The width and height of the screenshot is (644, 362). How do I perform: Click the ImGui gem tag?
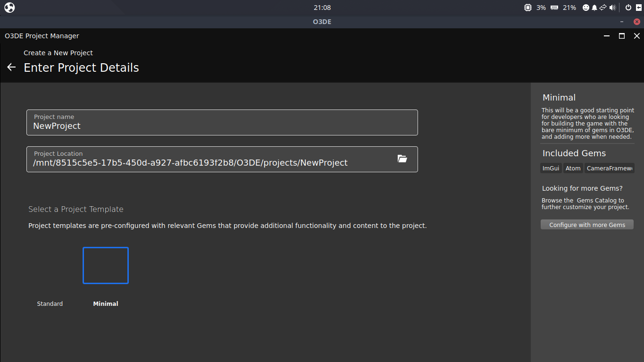(x=551, y=168)
